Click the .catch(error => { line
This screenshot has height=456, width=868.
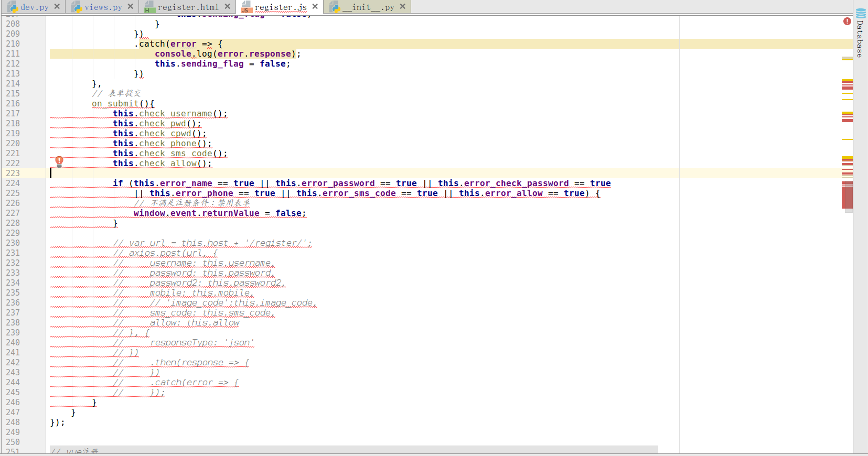tap(178, 44)
